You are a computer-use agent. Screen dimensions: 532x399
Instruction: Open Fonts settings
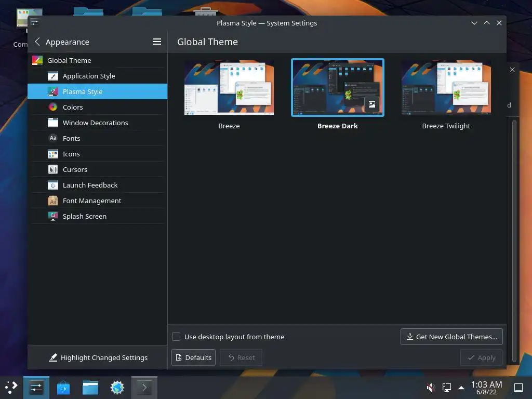[97, 138]
